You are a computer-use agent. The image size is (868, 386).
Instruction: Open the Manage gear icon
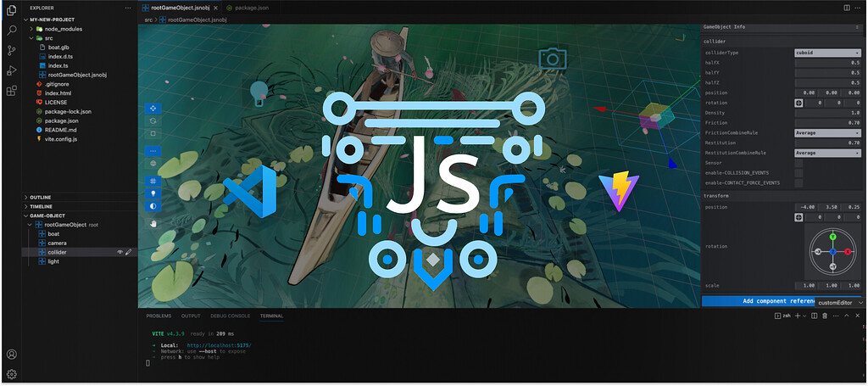coord(11,374)
